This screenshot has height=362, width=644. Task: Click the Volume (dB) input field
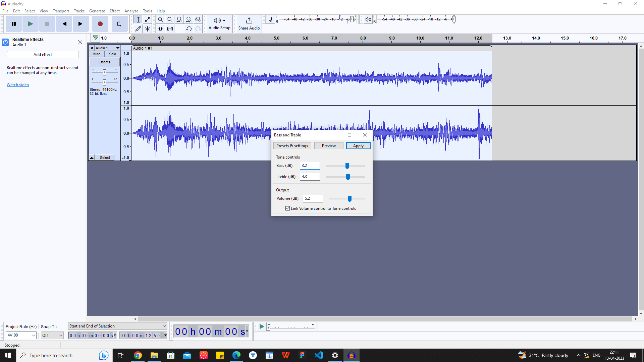313,198
